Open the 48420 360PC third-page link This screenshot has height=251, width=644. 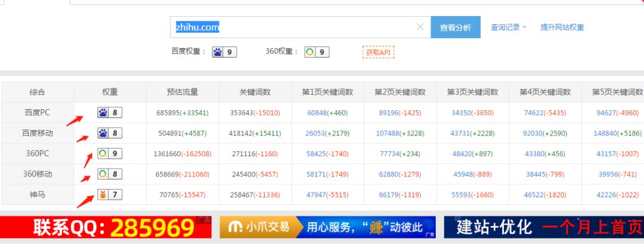click(463, 154)
